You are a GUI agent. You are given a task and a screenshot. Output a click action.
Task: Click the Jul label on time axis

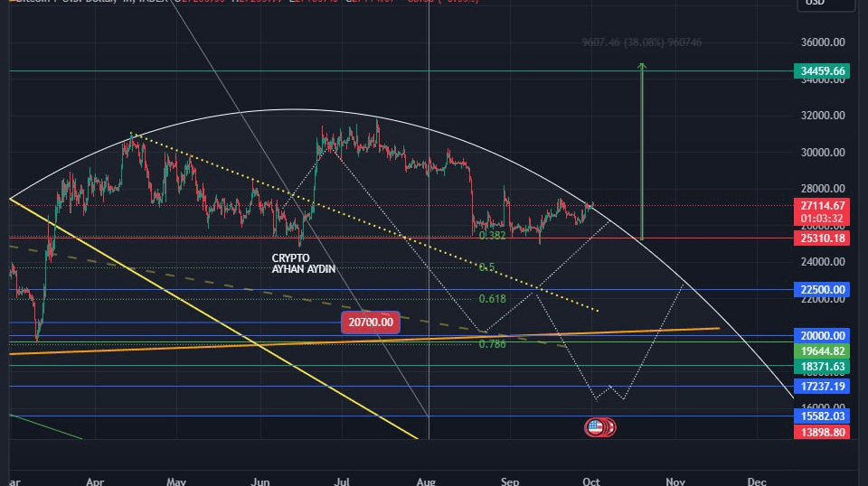(x=342, y=481)
